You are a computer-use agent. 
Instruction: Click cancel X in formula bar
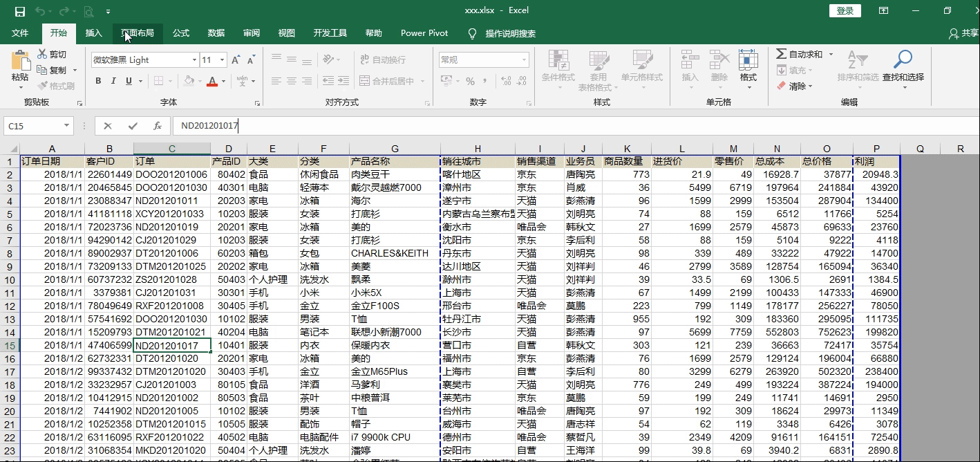108,126
